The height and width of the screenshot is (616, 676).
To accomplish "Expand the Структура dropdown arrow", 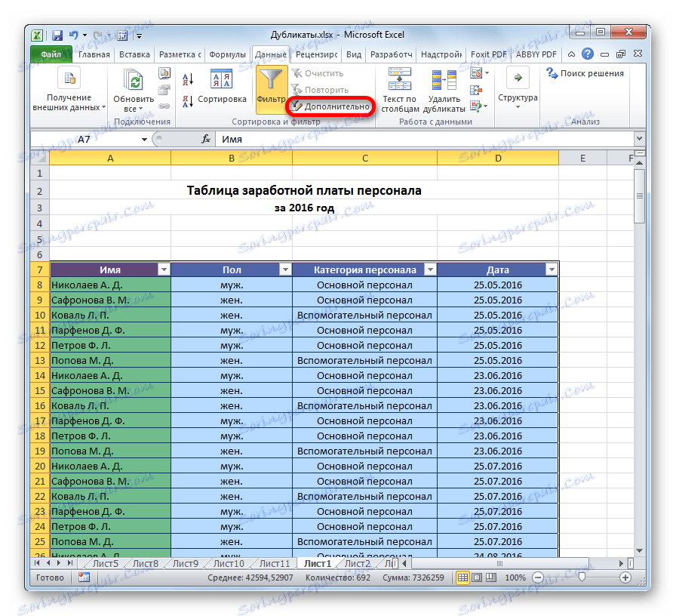I will (x=518, y=106).
